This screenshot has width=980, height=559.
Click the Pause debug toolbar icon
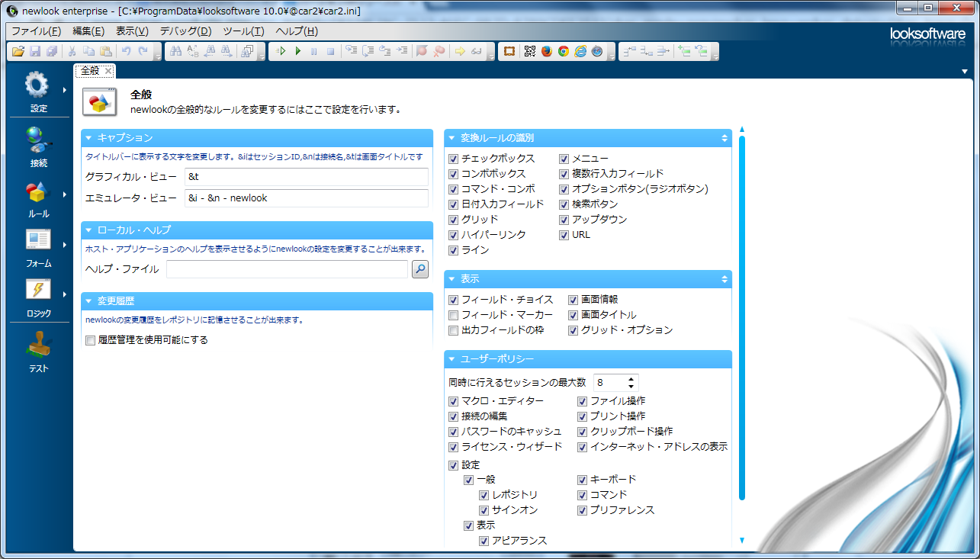[x=313, y=51]
